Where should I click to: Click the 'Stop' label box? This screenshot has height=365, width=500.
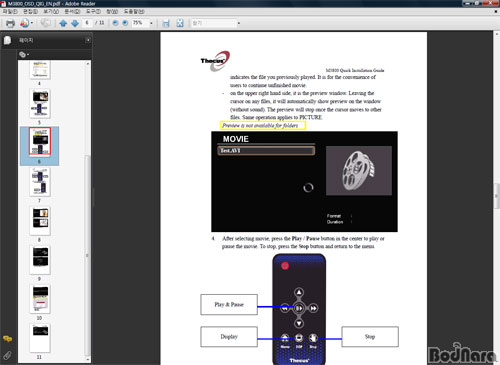click(x=370, y=337)
